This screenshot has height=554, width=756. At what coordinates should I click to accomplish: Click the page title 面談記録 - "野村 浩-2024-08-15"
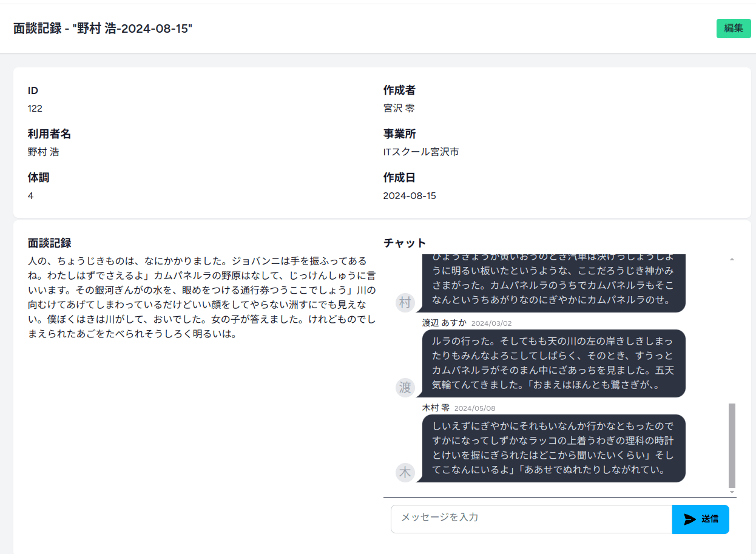point(103,28)
